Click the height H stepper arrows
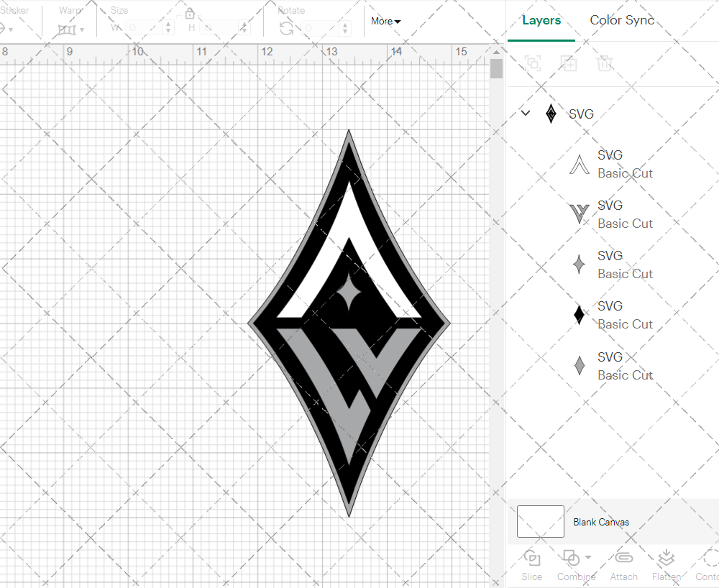719x588 pixels. point(244,28)
